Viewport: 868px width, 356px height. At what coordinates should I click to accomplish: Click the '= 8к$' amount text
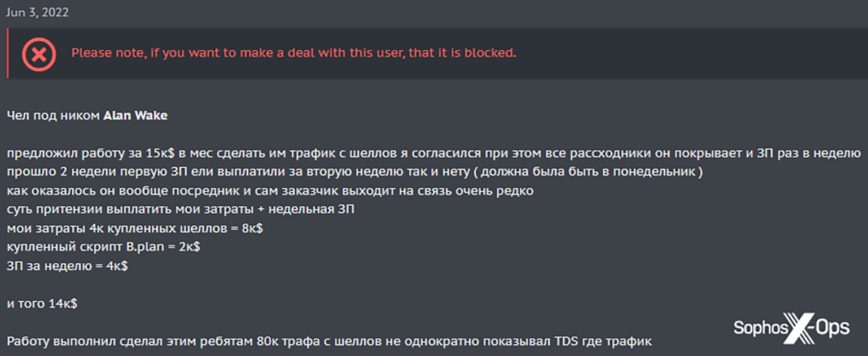(250, 228)
